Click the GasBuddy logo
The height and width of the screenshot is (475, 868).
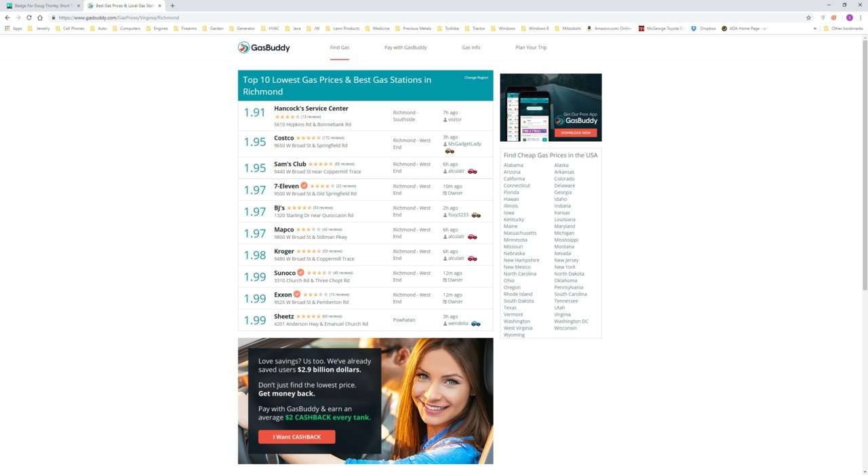click(x=264, y=47)
